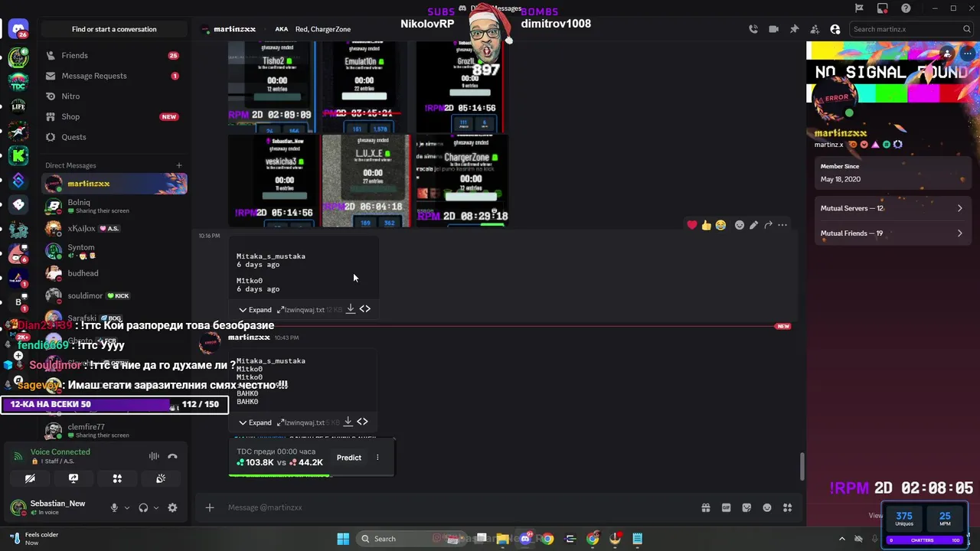This screenshot has height=551, width=980.
Task: Open the sticker picker
Action: pyautogui.click(x=746, y=507)
